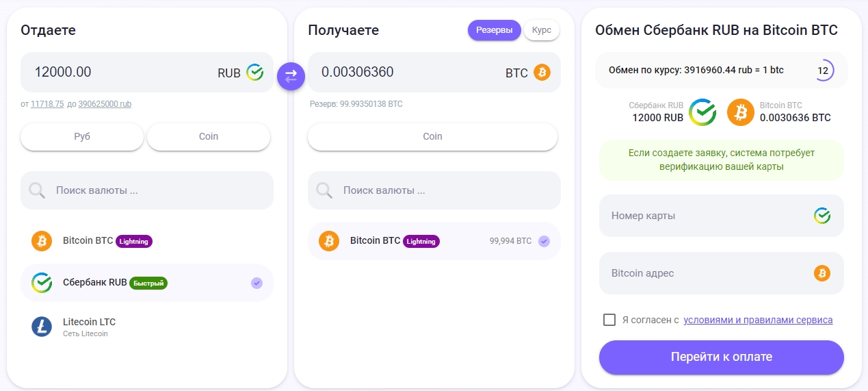Image resolution: width=868 pixels, height=391 pixels.
Task: Select Bitcoin BTC with 99,994 BTC reserve
Action: [x=434, y=241]
